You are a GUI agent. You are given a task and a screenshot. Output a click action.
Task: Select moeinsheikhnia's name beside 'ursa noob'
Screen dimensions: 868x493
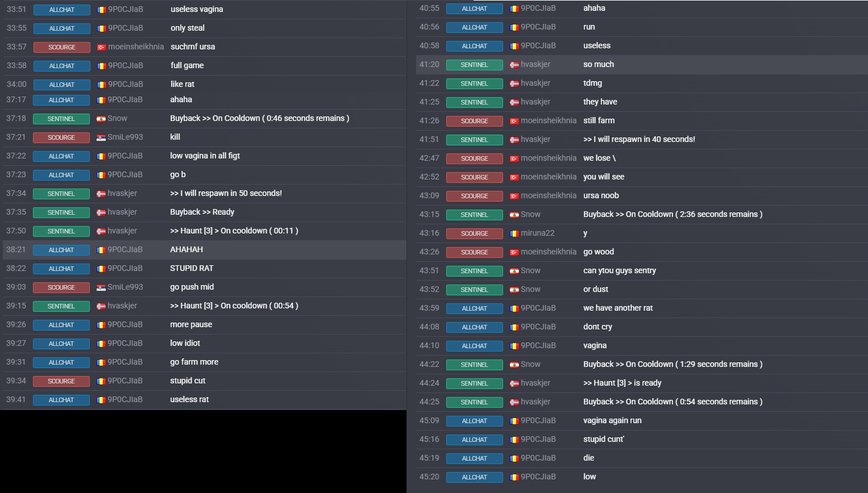[x=549, y=195]
